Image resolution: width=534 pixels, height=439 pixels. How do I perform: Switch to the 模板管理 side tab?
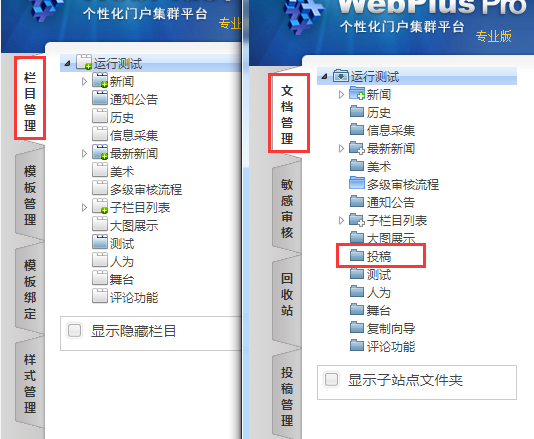point(30,195)
